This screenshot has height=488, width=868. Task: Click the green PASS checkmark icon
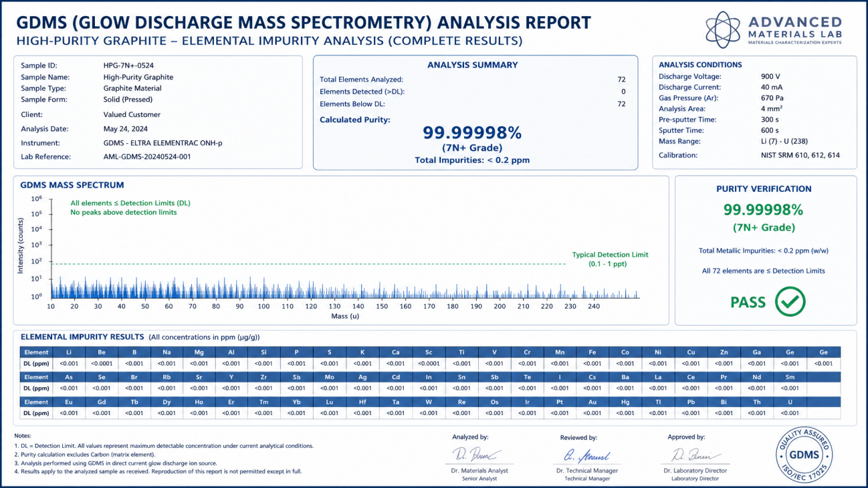790,301
